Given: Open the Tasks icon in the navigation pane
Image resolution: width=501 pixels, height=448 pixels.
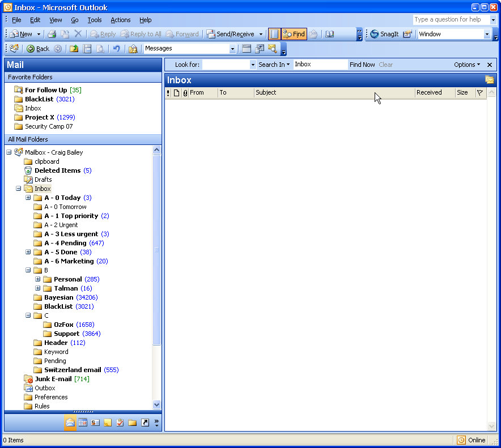Looking at the screenshot, I should 120,422.
